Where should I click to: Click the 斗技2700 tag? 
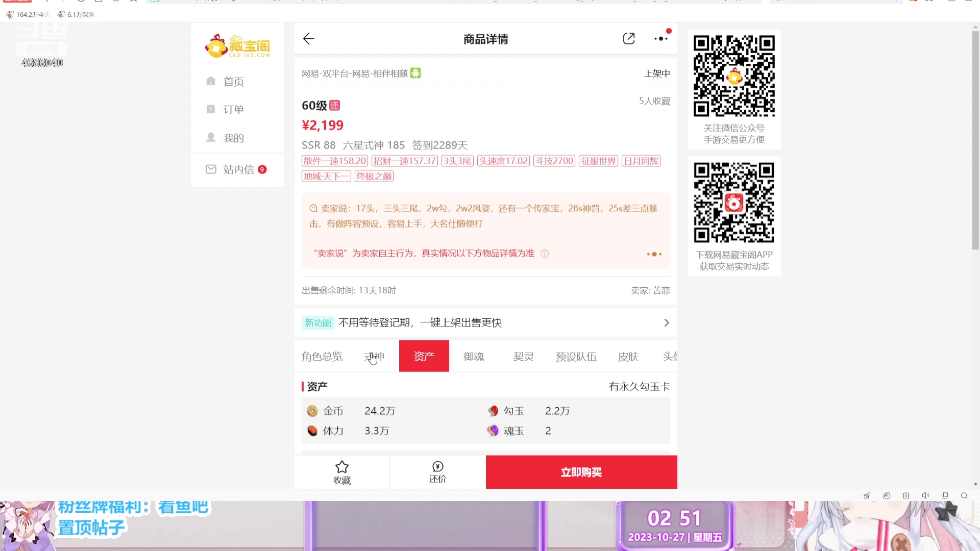pos(554,161)
